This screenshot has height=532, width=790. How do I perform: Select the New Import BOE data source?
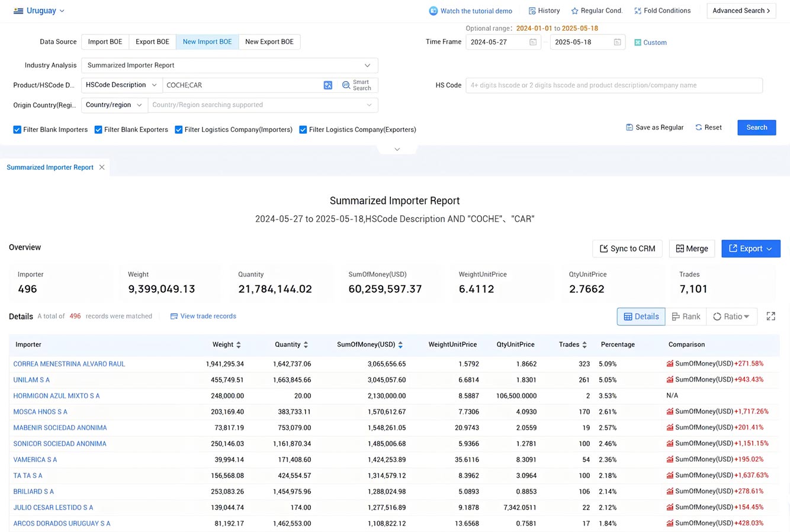click(x=207, y=42)
